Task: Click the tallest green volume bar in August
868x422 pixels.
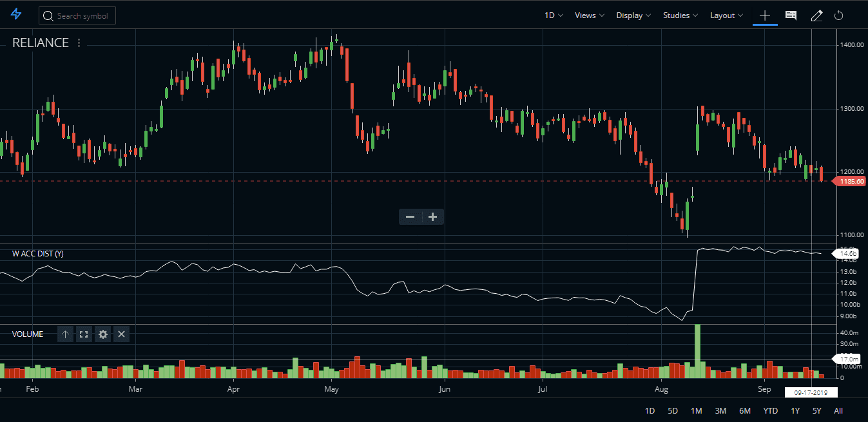Action: (697, 351)
